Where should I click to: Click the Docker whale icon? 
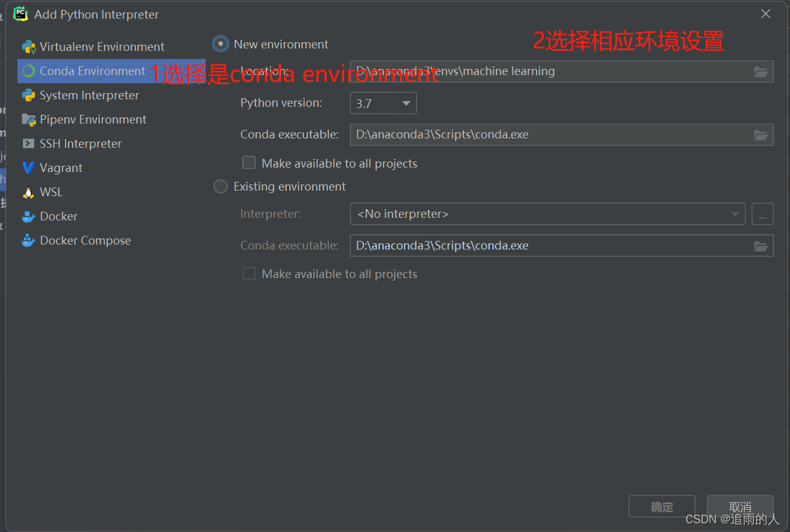point(29,217)
